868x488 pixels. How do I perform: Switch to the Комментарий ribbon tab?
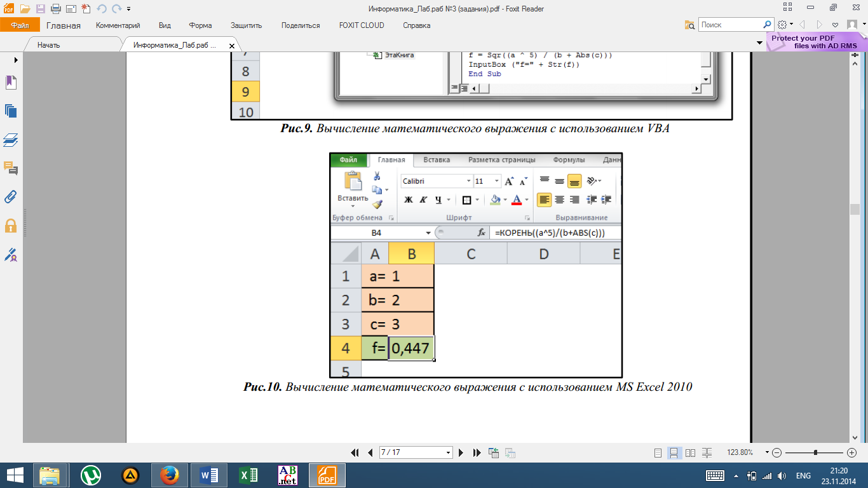click(118, 25)
